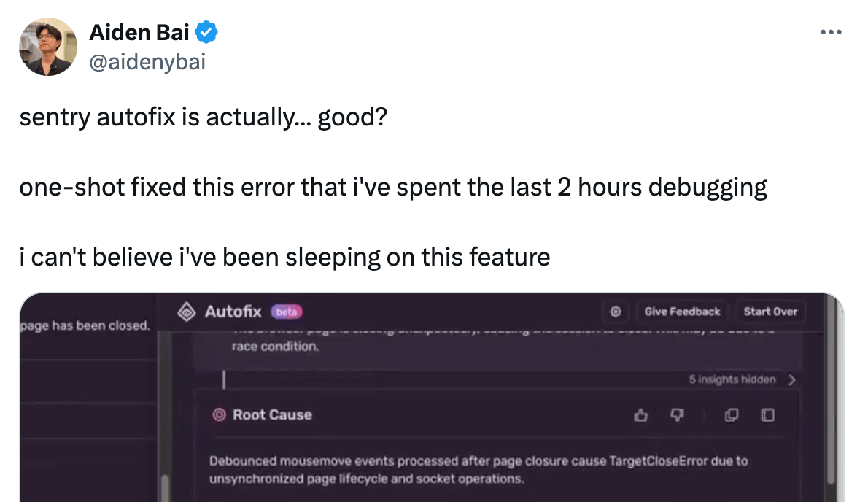The height and width of the screenshot is (502, 868).
Task: Click the Aiden Bai display name
Action: pyautogui.click(x=137, y=32)
